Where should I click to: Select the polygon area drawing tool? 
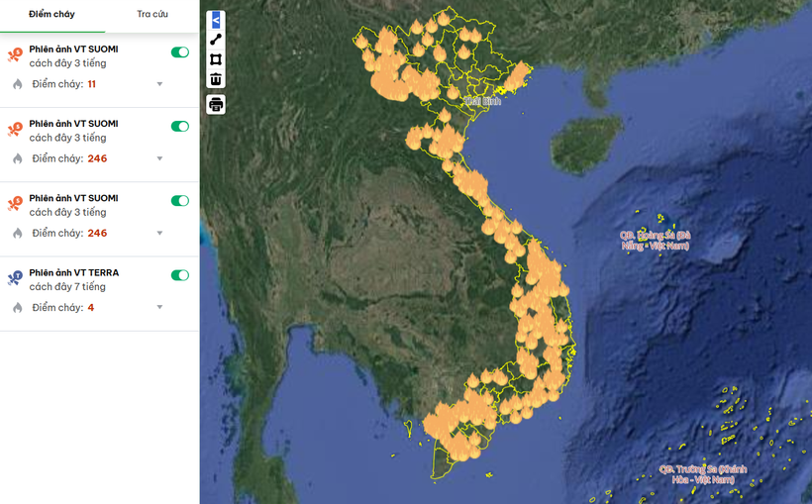click(x=216, y=58)
